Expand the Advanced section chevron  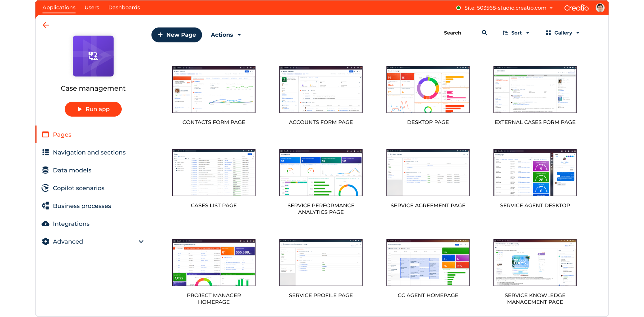141,241
